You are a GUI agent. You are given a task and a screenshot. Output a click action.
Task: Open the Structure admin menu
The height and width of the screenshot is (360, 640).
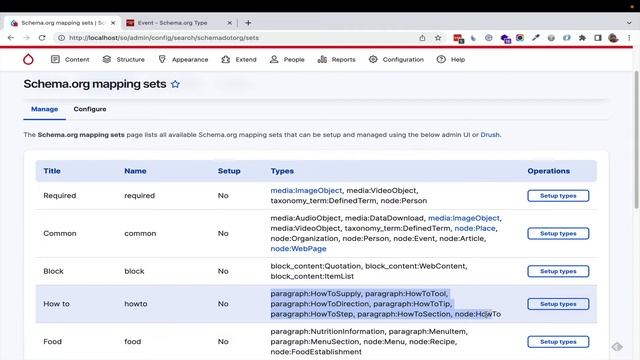point(123,60)
